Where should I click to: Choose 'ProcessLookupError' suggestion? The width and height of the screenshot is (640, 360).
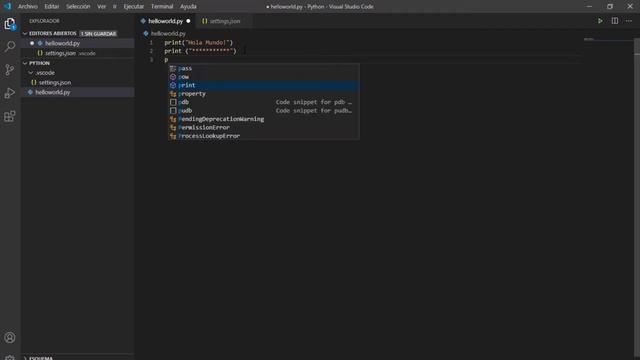tap(264, 136)
